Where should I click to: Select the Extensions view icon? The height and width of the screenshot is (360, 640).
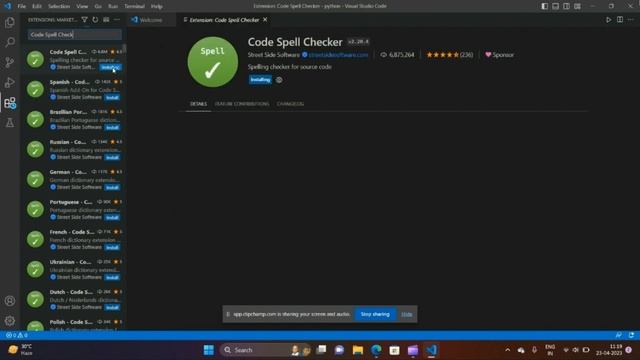coord(10,102)
